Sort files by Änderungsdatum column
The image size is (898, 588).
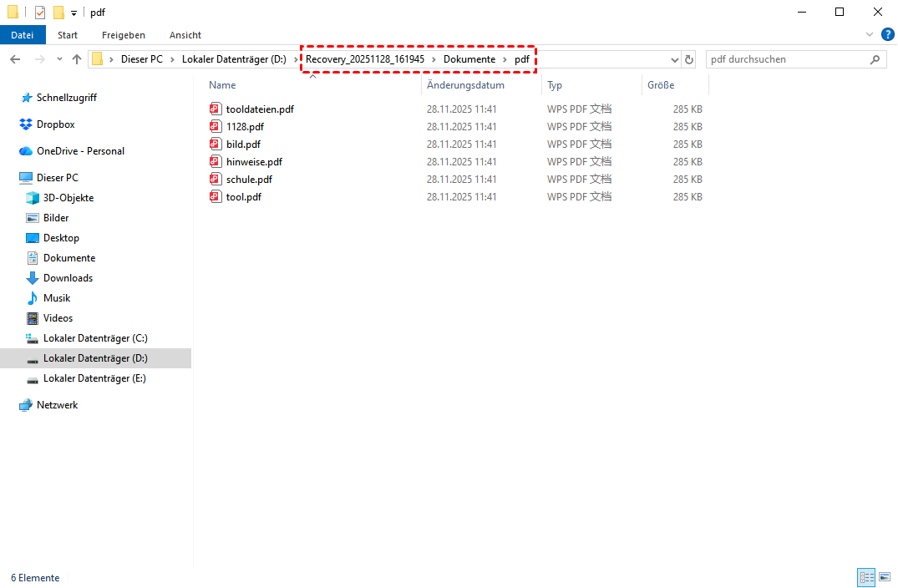(465, 85)
